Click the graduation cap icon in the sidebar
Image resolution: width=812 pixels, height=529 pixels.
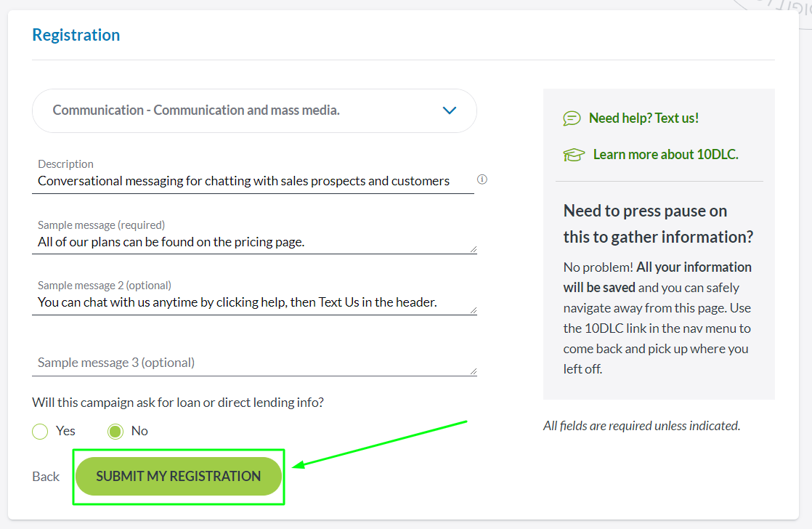pyautogui.click(x=574, y=154)
